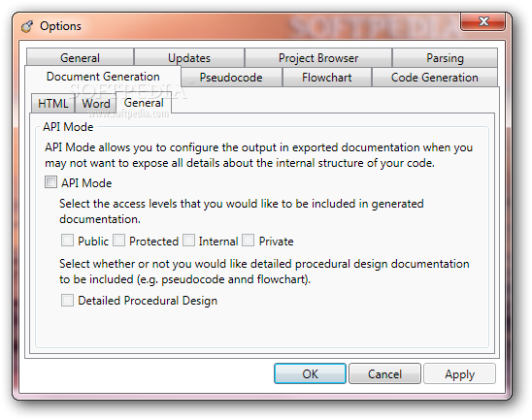Viewport: 532px width, 420px height.
Task: Click the Cancel button
Action: [384, 373]
